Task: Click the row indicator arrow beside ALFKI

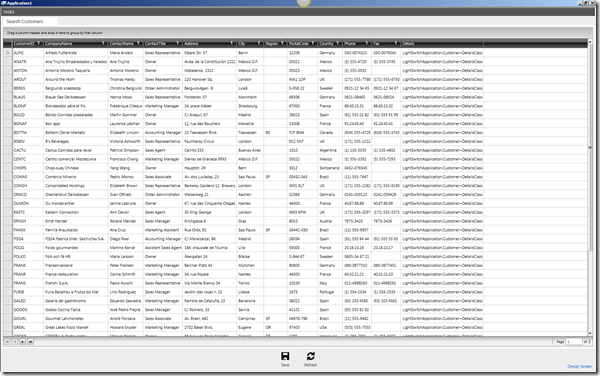Action: (x=8, y=53)
